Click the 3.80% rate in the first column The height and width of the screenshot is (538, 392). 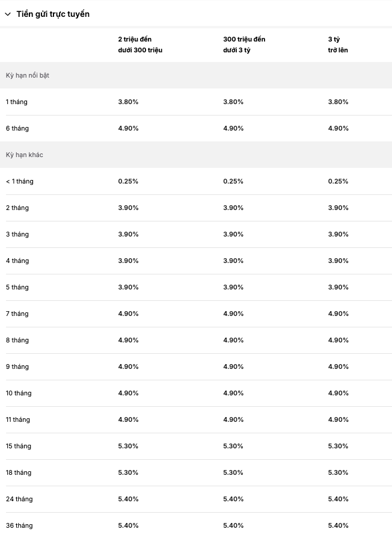point(128,102)
